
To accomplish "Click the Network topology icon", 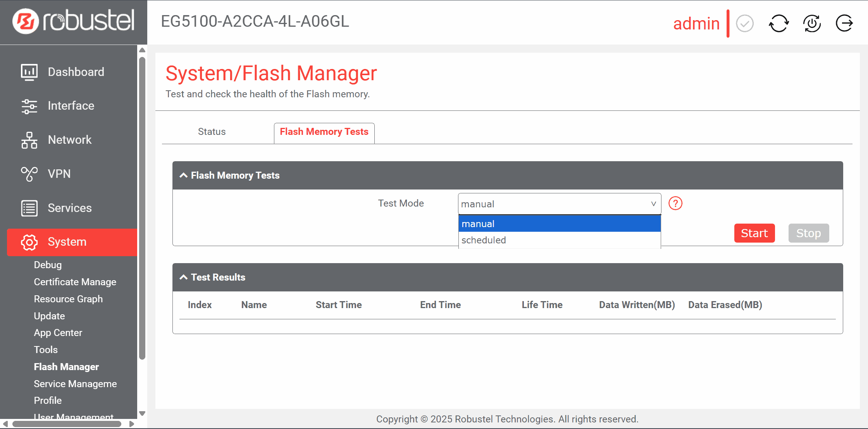I will [x=29, y=140].
